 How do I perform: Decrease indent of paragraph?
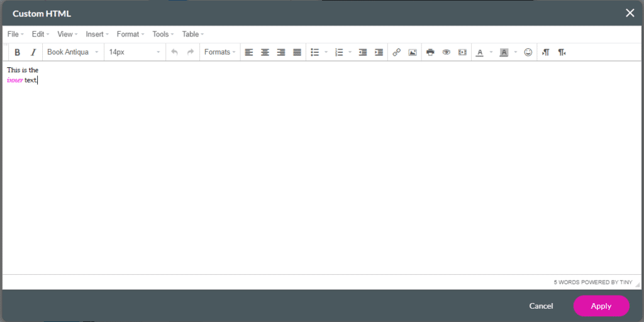click(x=363, y=52)
